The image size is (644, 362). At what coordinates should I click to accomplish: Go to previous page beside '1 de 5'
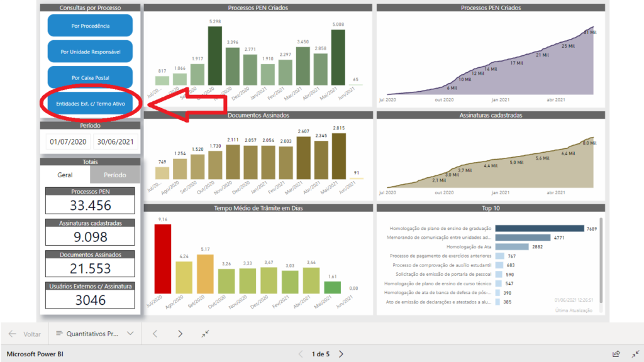[300, 354]
